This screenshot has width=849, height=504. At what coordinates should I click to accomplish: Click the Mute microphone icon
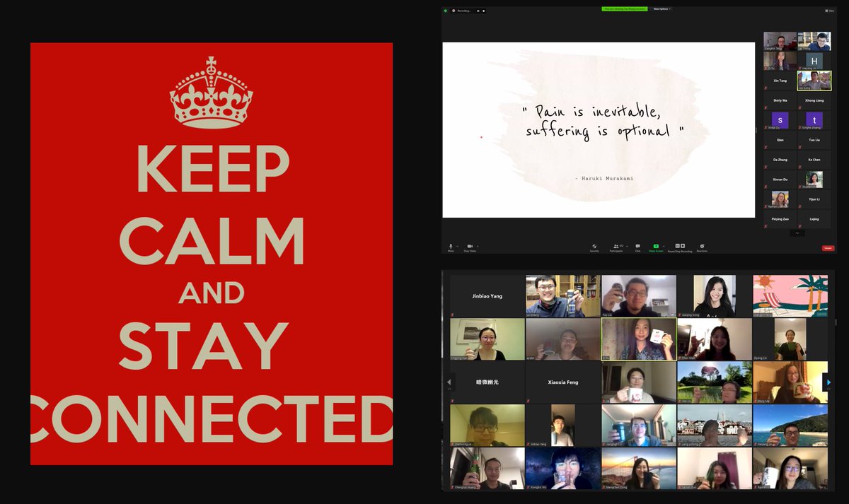click(451, 246)
